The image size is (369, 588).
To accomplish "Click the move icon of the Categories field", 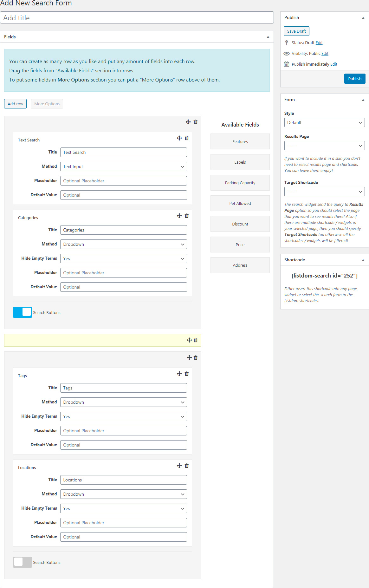I will coord(179,216).
